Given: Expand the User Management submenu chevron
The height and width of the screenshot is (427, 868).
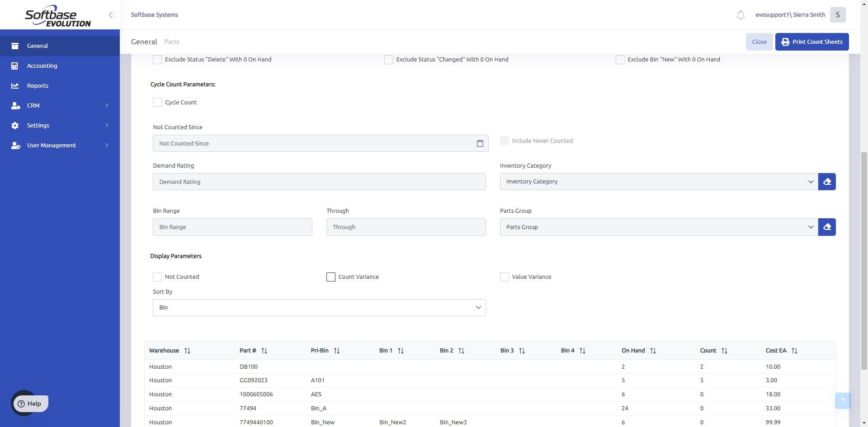Looking at the screenshot, I should click(107, 145).
